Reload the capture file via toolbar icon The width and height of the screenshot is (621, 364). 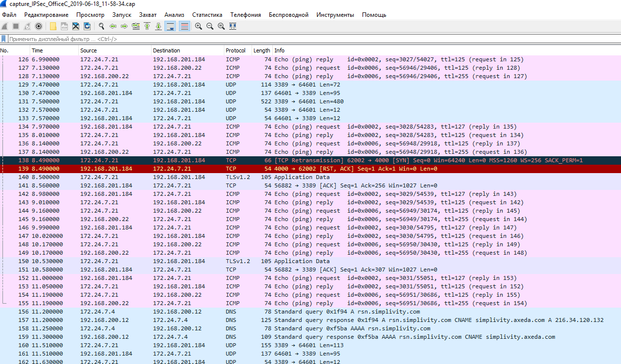point(87,26)
